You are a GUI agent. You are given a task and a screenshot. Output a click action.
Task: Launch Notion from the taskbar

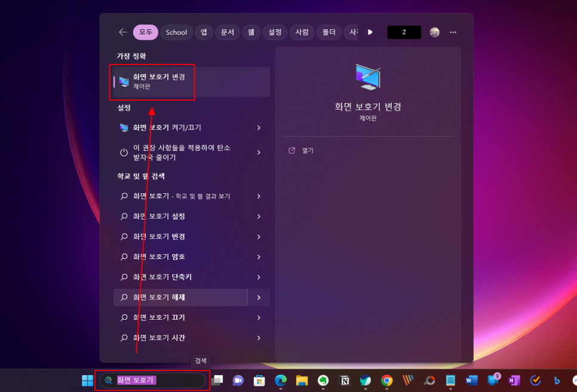coord(345,381)
